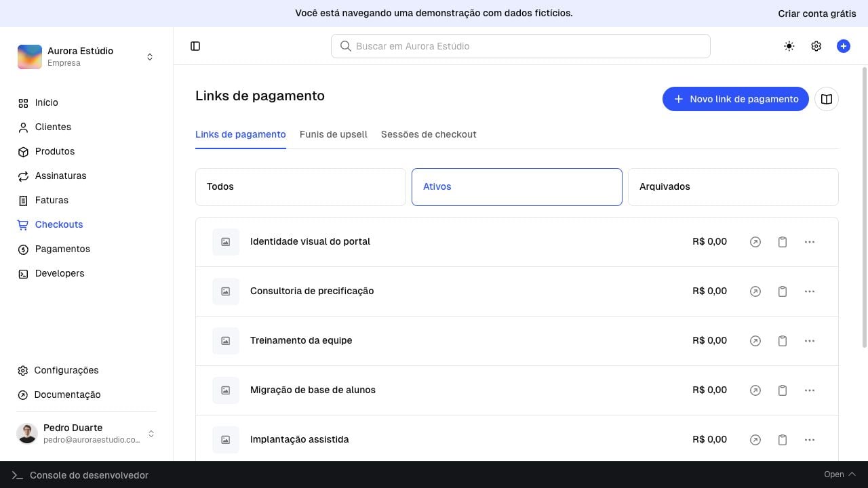Open link for Identidade visual do portal
Viewport: 868px width, 488px height.
[x=755, y=242]
